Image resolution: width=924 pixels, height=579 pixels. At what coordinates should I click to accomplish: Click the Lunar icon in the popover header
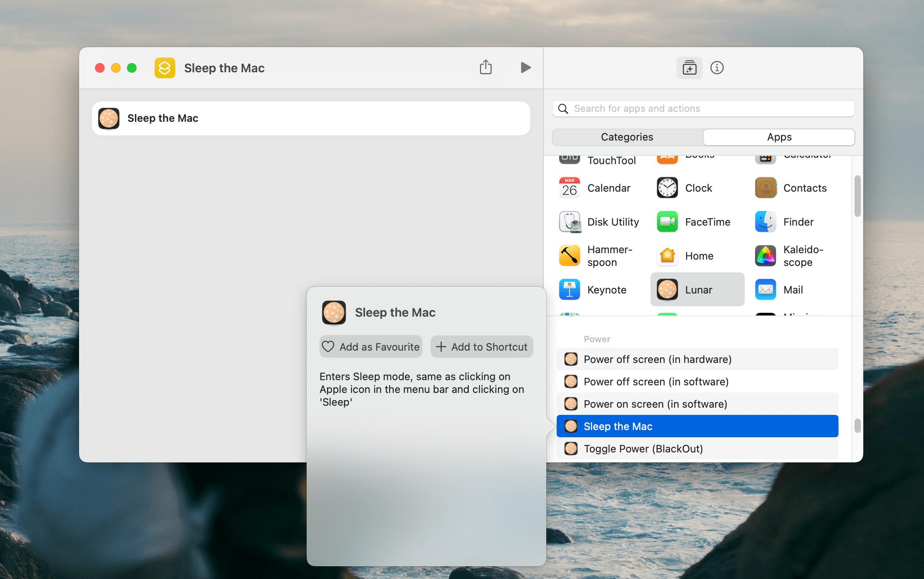[x=334, y=312]
